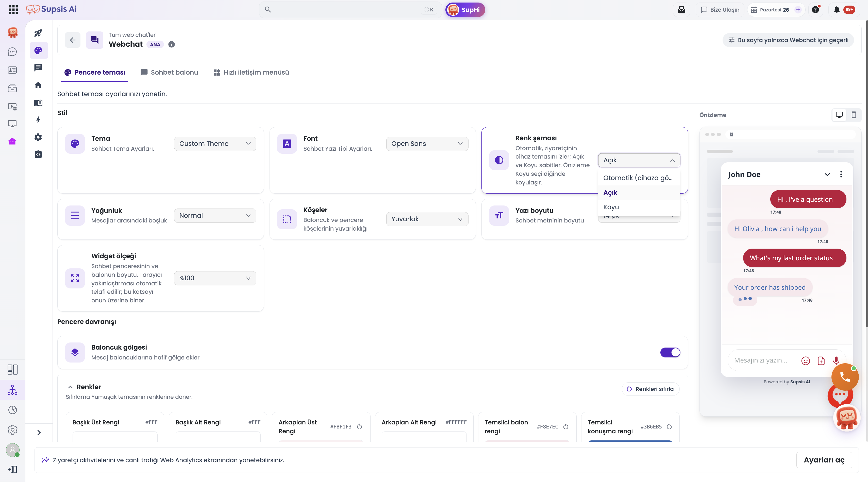
Task: Click the Renkleri sıfırla button
Action: tap(650, 389)
